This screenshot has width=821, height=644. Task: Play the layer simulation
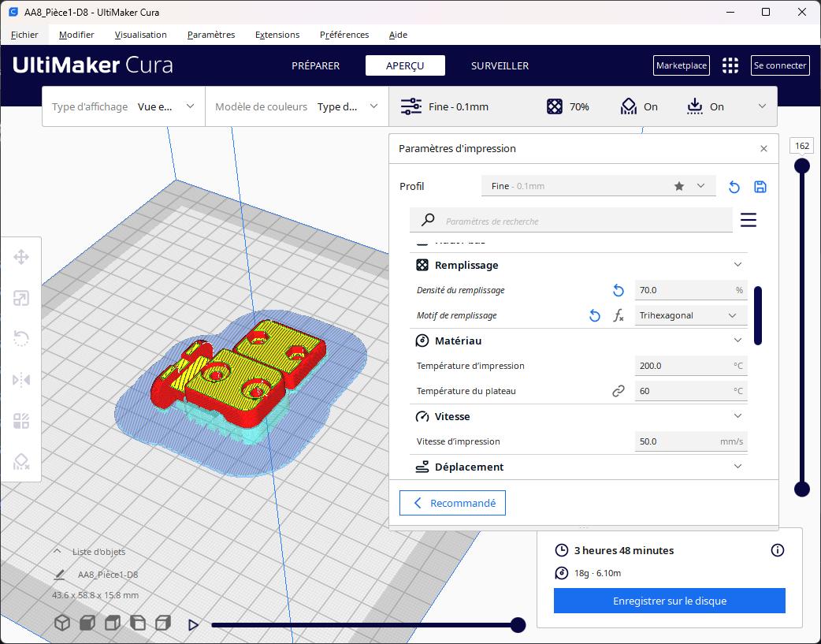(x=193, y=625)
